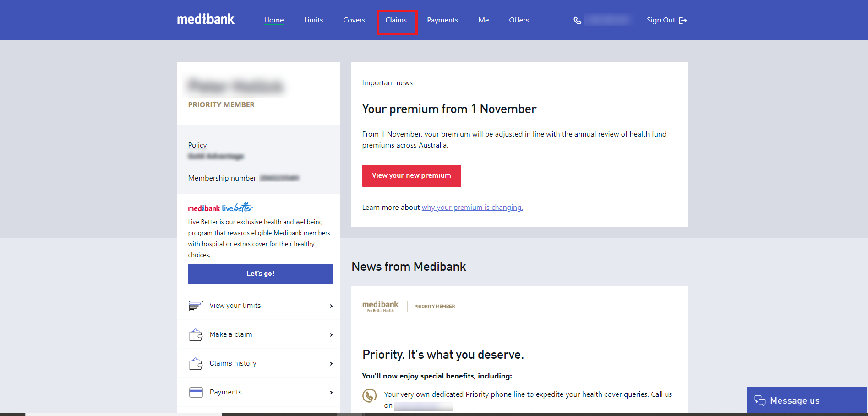The image size is (868, 416).
Task: Click the Sign Out exit icon
Action: (683, 20)
